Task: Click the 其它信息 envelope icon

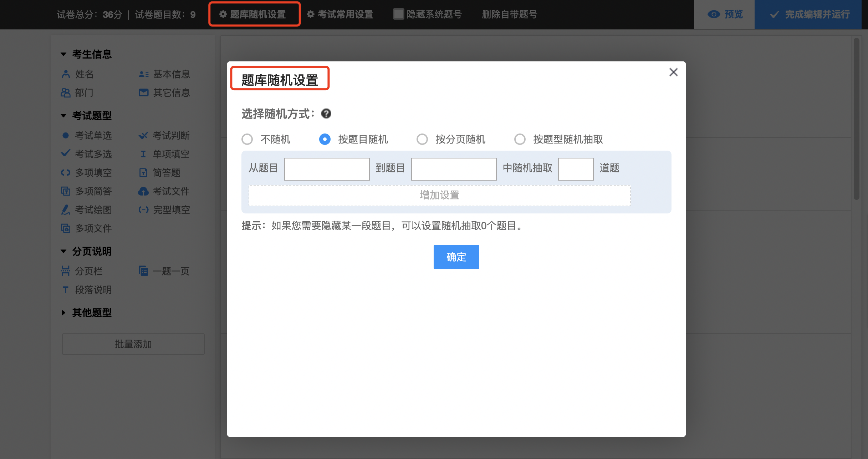Action: pos(143,93)
